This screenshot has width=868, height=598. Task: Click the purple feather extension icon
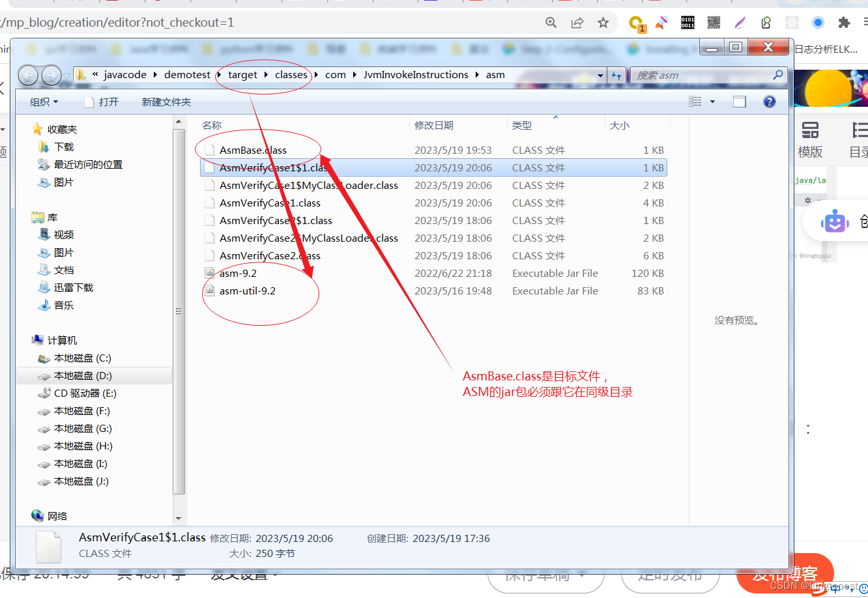[740, 21]
